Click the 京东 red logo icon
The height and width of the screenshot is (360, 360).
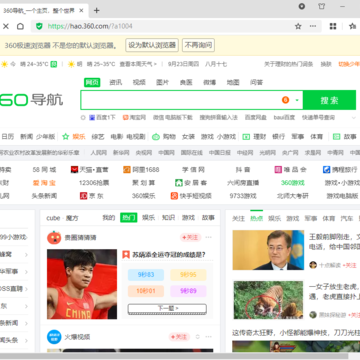coord(83,196)
